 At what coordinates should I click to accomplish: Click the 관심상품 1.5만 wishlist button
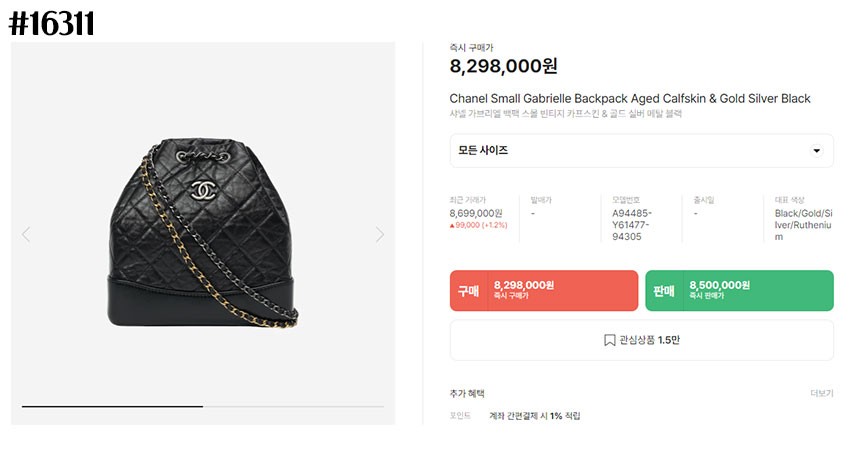[x=642, y=340]
